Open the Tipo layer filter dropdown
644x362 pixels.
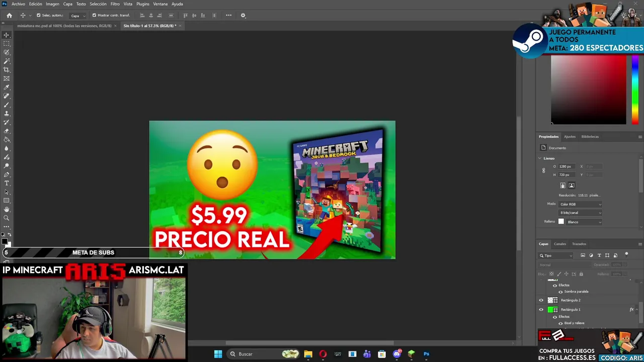tap(556, 255)
